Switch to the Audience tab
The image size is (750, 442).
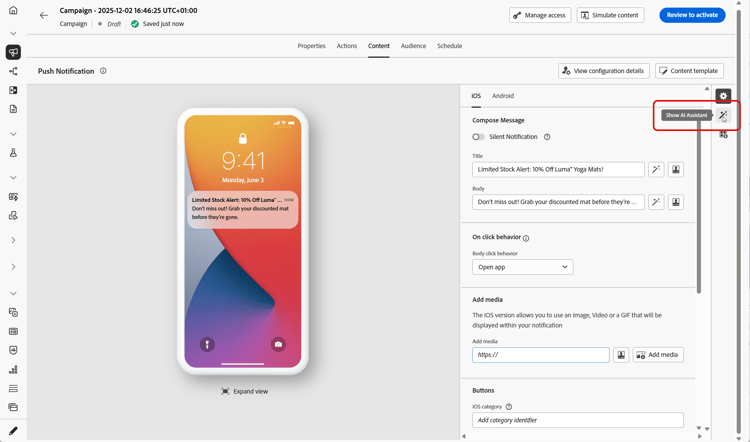click(x=413, y=46)
